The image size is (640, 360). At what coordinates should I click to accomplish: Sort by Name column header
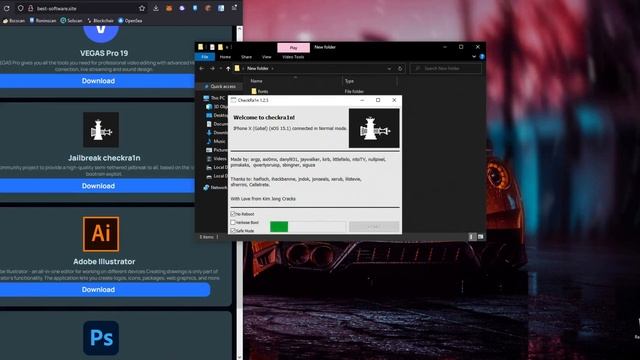pyautogui.click(x=256, y=81)
